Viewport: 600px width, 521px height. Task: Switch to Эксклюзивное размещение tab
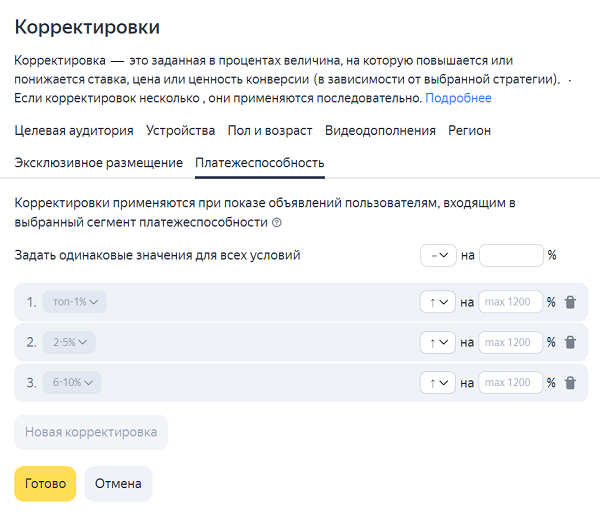coord(99,162)
